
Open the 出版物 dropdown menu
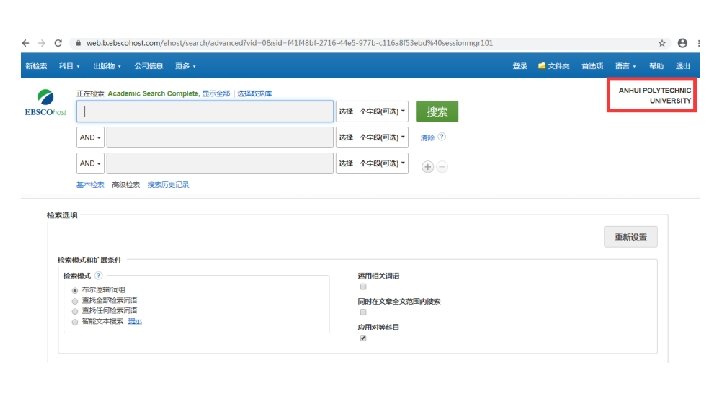point(107,66)
